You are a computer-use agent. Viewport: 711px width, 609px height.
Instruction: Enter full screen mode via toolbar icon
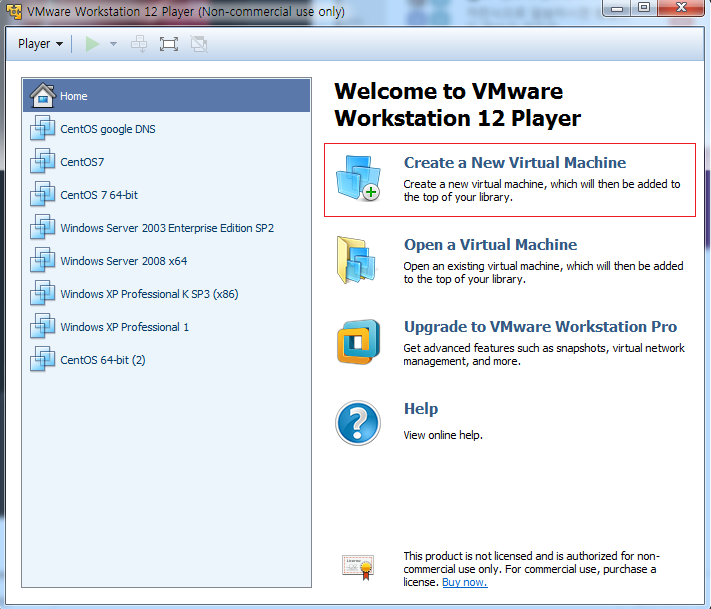tap(169, 44)
